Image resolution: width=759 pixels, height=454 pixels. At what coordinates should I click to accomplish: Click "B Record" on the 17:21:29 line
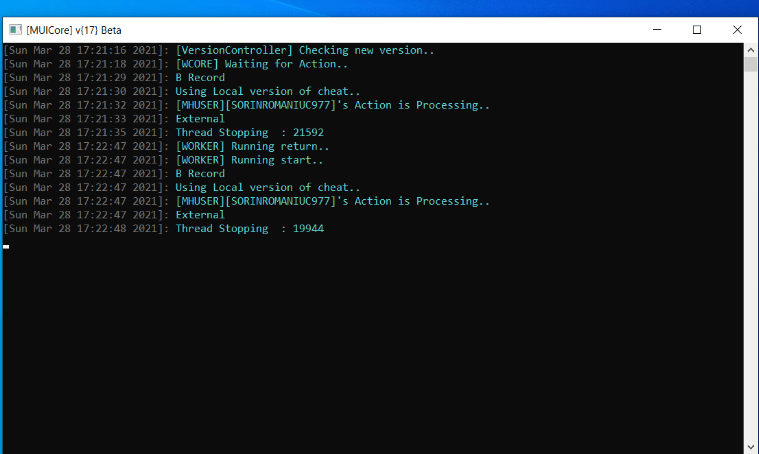pos(200,77)
